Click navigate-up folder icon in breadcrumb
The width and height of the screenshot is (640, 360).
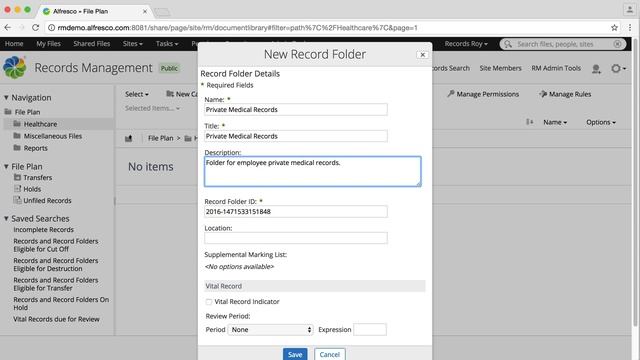point(129,138)
